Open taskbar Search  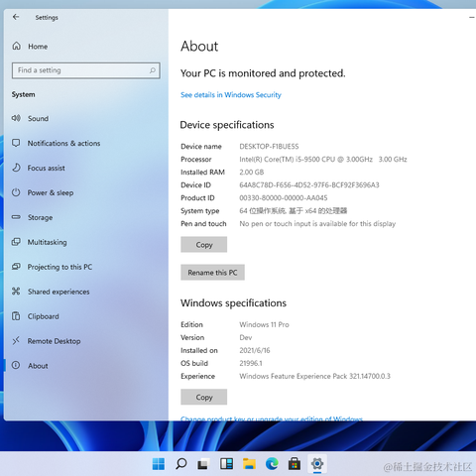point(180,464)
